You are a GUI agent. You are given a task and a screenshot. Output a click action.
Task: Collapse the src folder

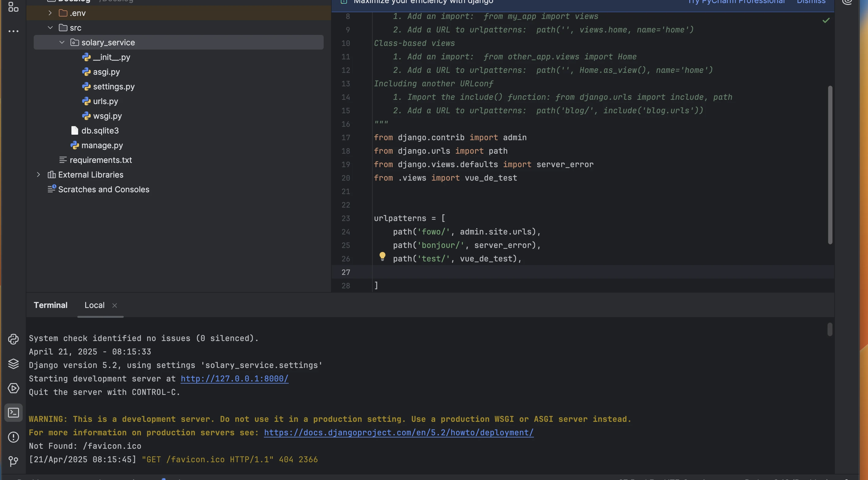coord(50,28)
